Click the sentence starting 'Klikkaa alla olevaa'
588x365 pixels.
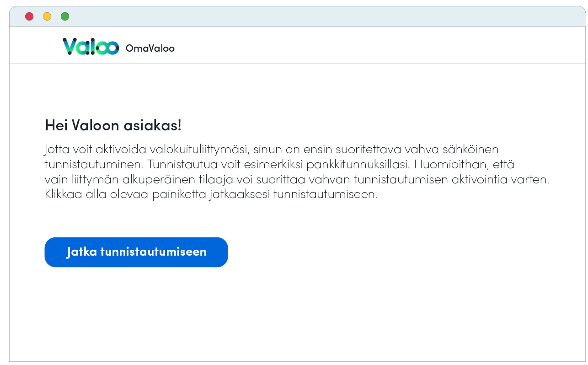[211, 194]
